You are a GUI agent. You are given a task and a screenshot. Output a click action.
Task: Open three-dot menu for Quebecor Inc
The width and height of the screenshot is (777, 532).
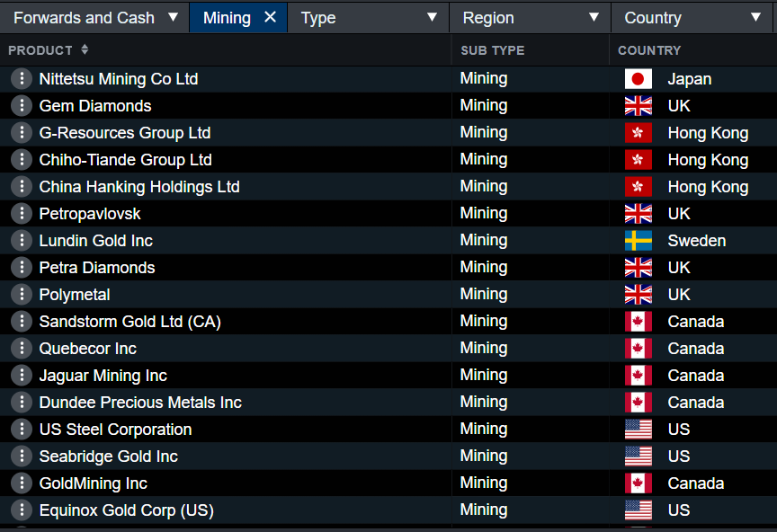21,349
